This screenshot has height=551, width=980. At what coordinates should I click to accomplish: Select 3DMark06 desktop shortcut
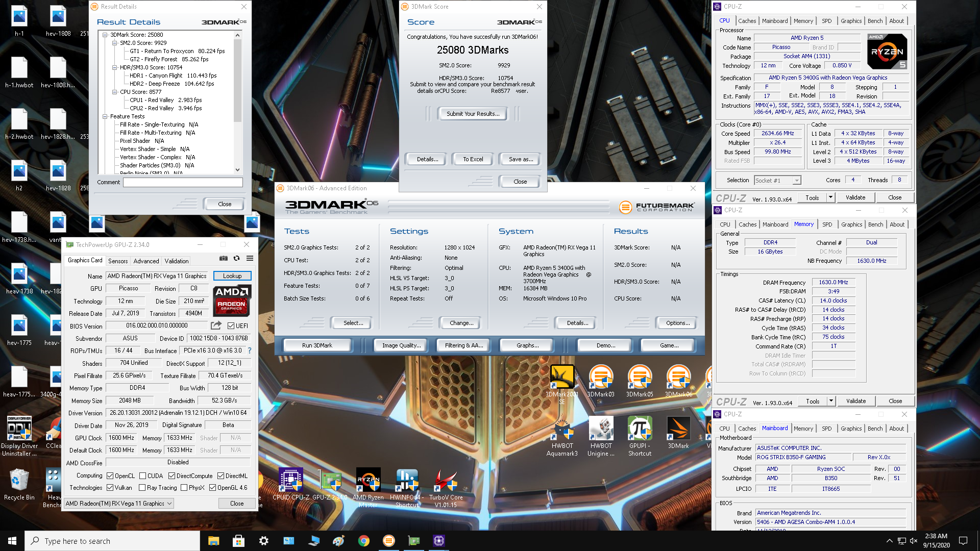click(678, 381)
